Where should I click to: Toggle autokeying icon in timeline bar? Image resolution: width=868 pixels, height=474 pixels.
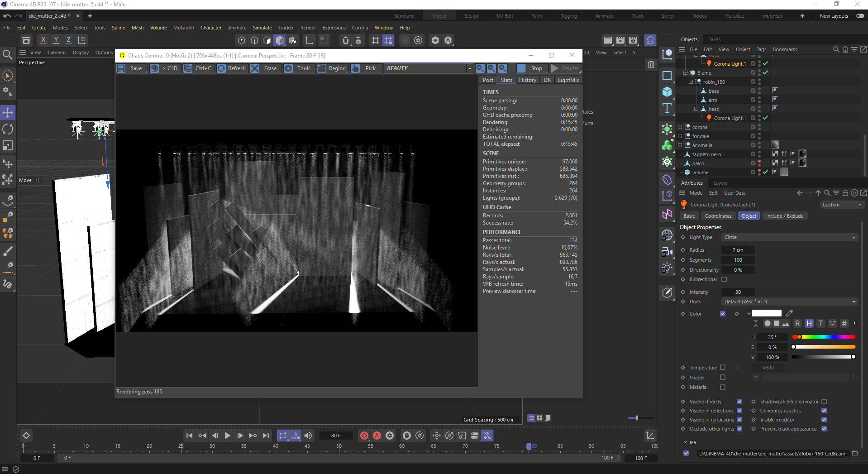[377, 436]
